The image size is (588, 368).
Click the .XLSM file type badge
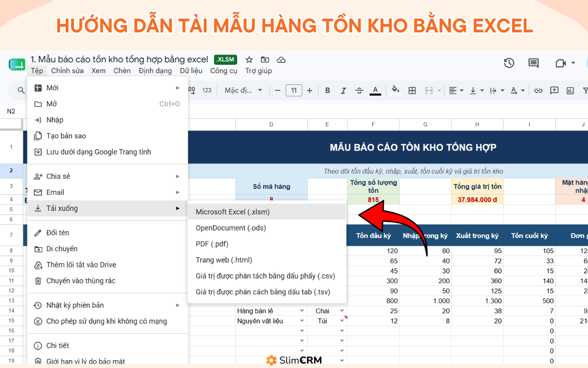click(x=225, y=60)
